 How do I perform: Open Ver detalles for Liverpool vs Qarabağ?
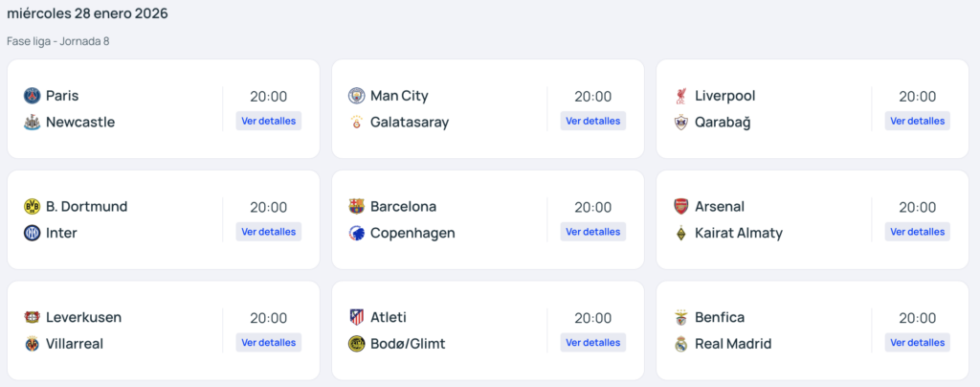918,121
